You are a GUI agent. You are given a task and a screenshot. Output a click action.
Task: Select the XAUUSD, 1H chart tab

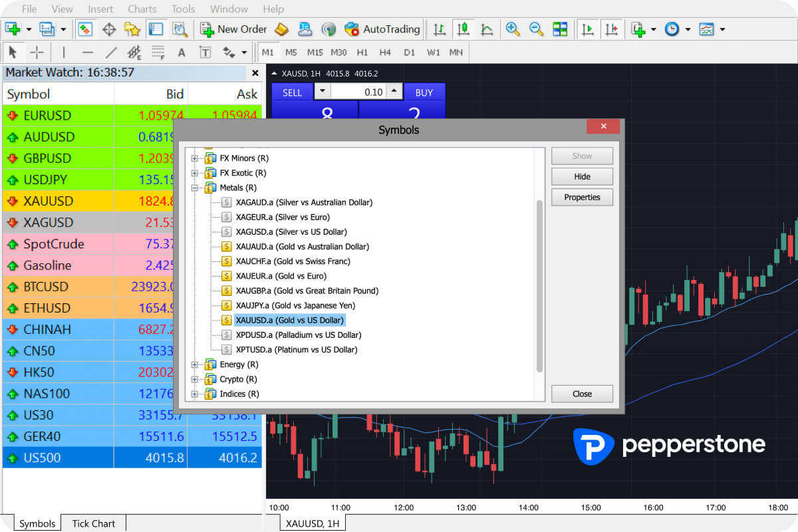(x=313, y=523)
